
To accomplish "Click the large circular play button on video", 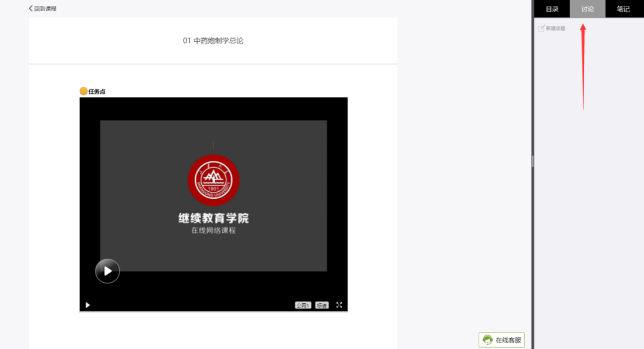I will (x=107, y=271).
